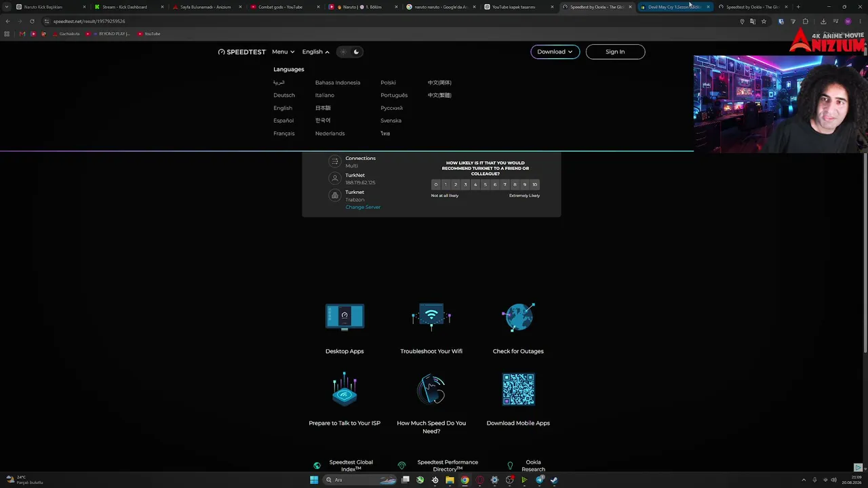The height and width of the screenshot is (488, 868).
Task: Switch to the Devil May Cry browser tab
Action: (674, 7)
